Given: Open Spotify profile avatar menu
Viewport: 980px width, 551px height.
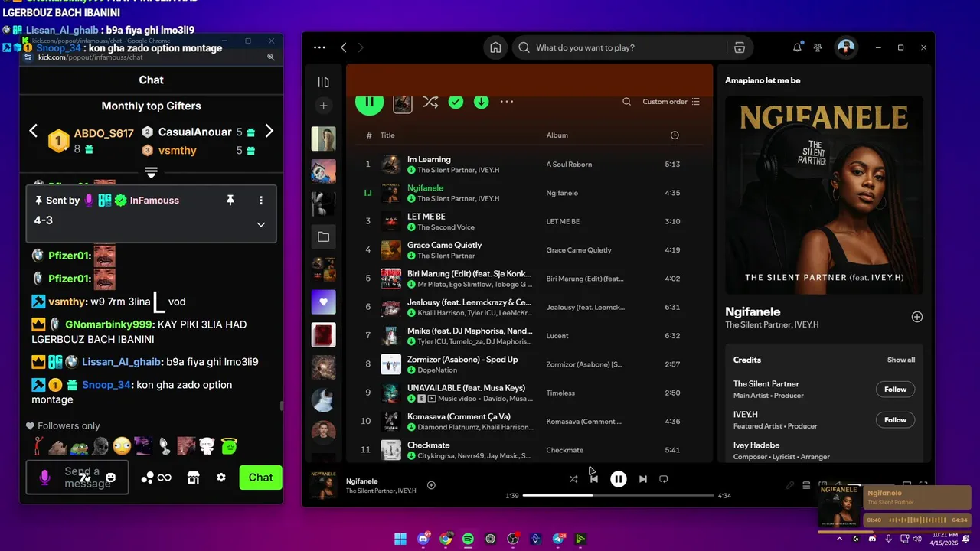Looking at the screenshot, I should pos(846,47).
